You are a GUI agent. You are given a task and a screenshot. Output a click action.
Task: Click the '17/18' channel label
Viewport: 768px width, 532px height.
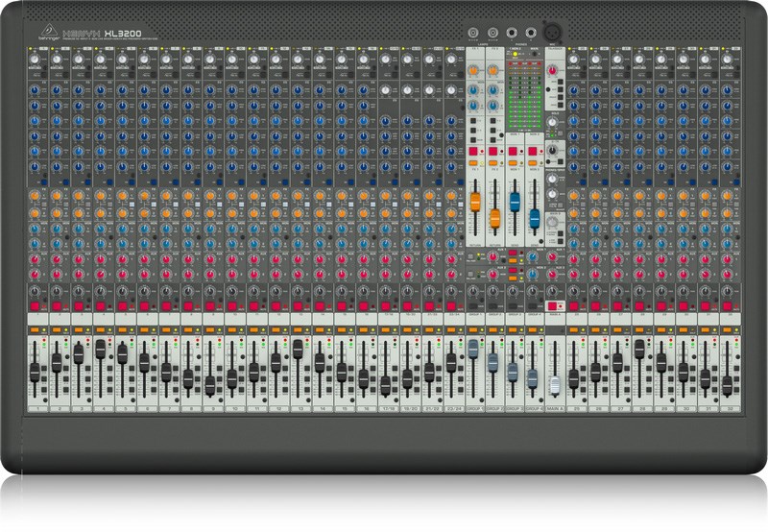[389, 408]
